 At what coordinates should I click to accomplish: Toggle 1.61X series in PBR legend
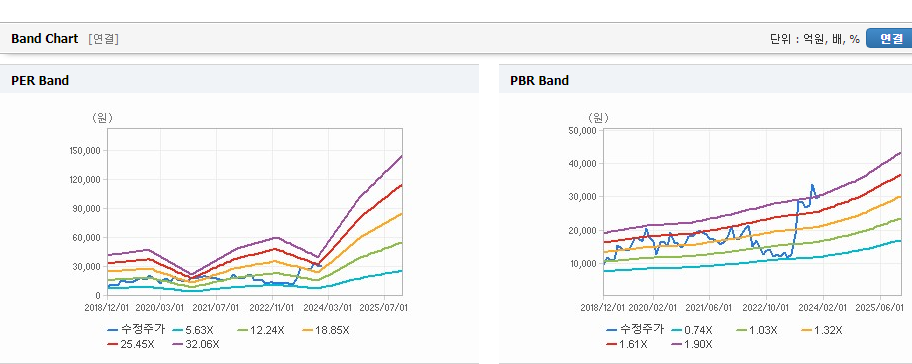tap(627, 344)
